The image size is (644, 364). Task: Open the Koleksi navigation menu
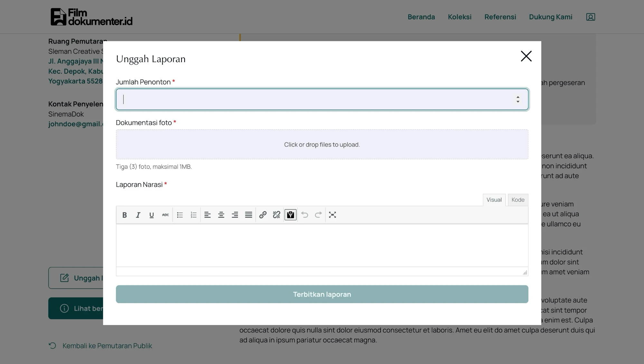[x=459, y=17]
